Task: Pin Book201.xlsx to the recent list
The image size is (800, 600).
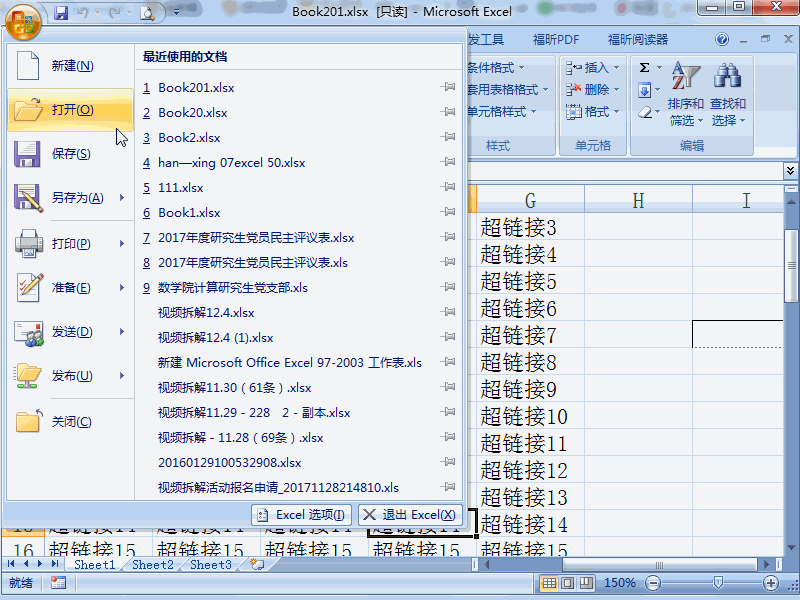Action: pyautogui.click(x=448, y=87)
